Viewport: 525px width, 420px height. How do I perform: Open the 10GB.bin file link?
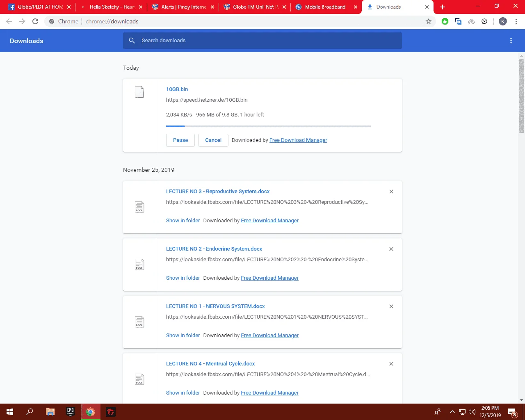point(177,89)
